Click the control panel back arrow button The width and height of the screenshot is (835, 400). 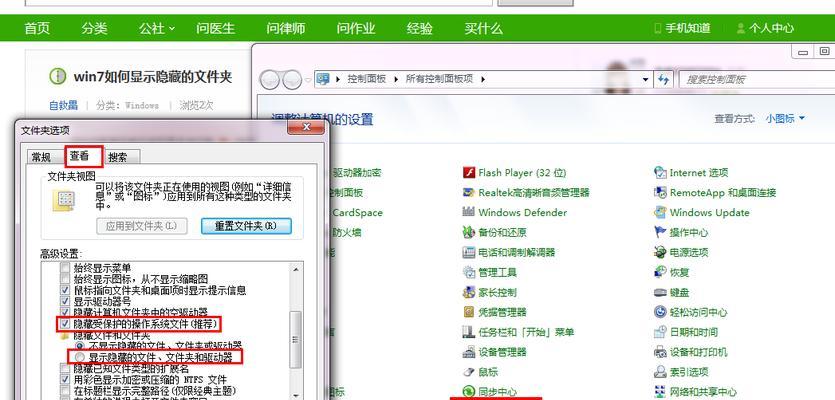(x=269, y=80)
